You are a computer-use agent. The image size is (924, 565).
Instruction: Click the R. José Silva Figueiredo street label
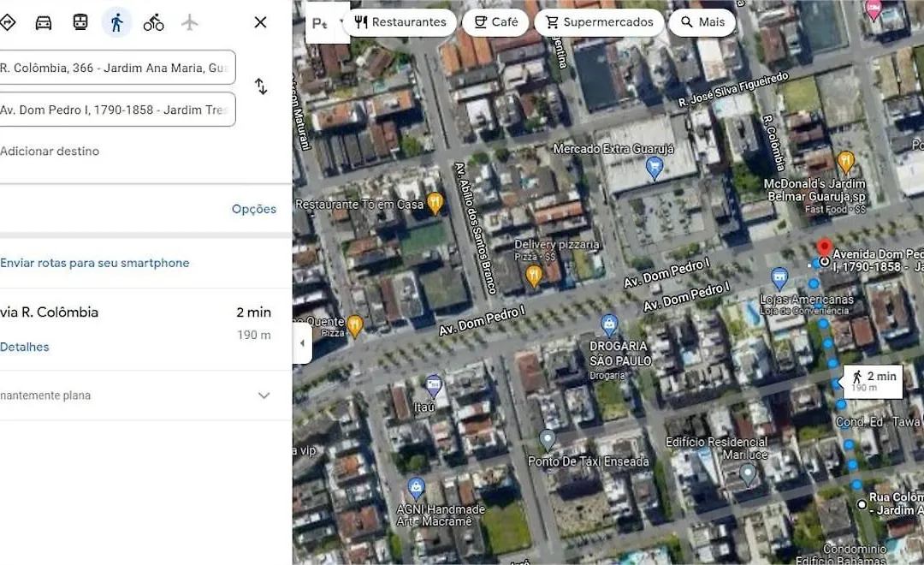point(734,89)
